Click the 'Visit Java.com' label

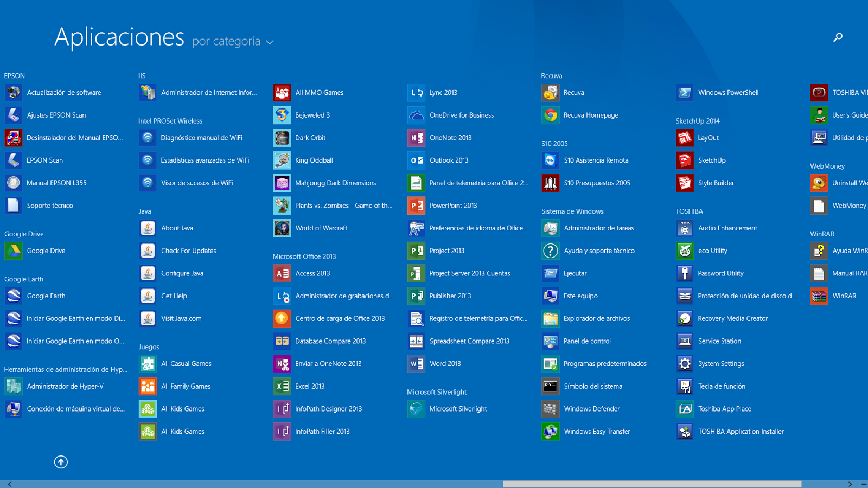[x=181, y=319]
